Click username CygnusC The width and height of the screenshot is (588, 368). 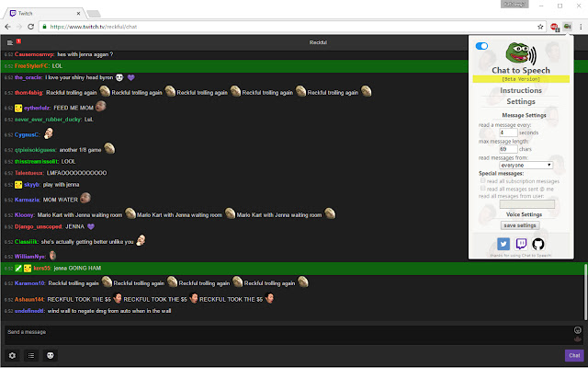click(27, 134)
